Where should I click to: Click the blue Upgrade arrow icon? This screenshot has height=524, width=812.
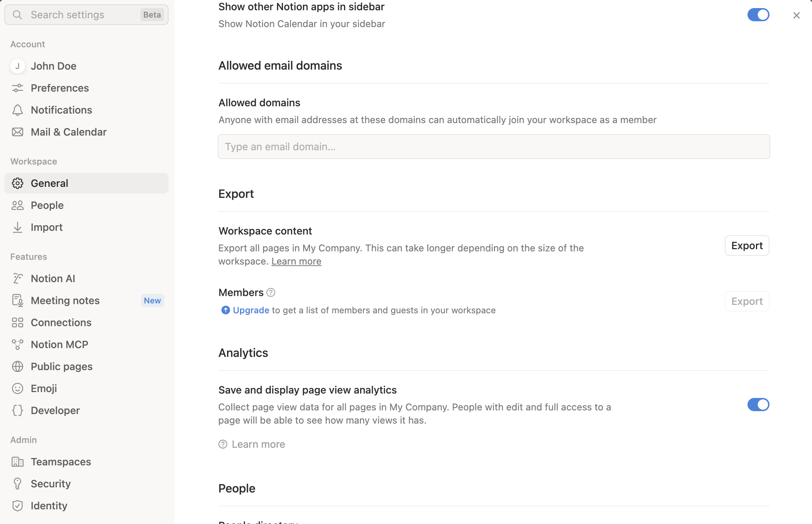(x=226, y=310)
